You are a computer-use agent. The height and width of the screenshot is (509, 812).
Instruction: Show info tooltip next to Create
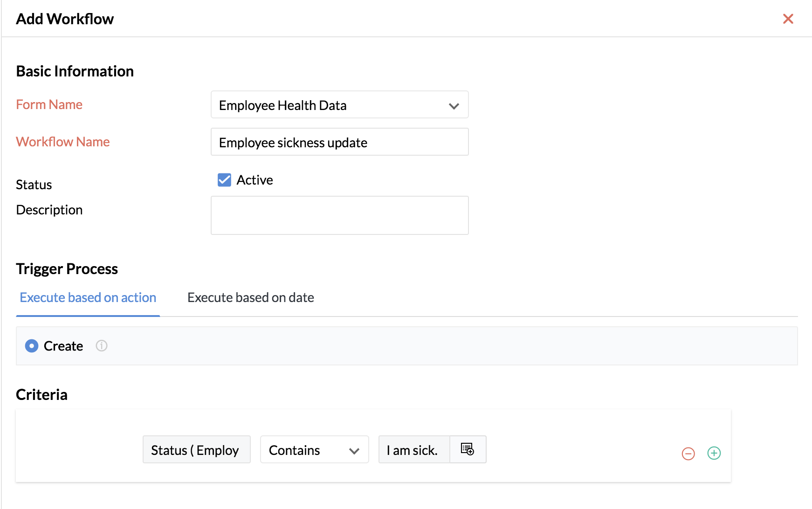[101, 346]
